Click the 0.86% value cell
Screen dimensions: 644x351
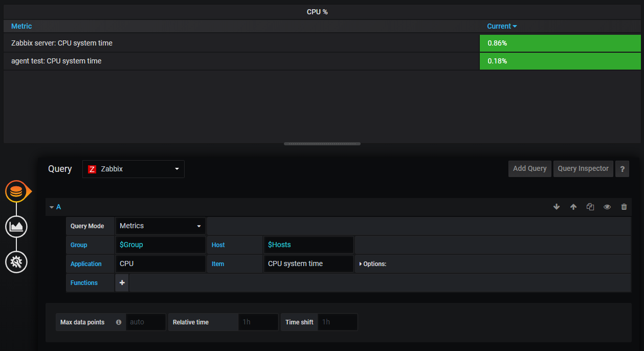pyautogui.click(x=560, y=43)
